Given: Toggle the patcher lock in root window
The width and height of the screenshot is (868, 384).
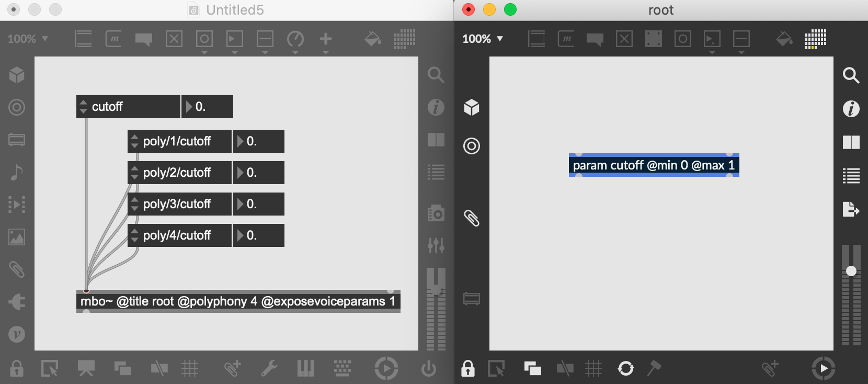Looking at the screenshot, I should [468, 368].
